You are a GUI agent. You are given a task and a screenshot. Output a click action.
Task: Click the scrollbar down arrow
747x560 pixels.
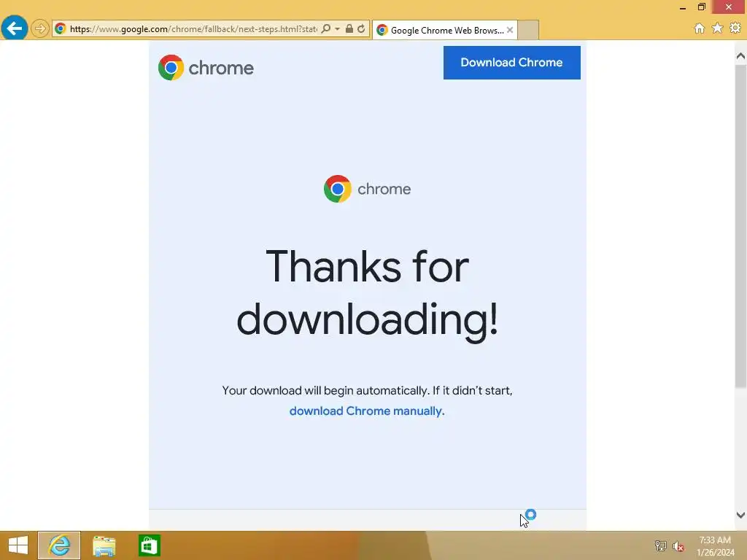coord(741,515)
